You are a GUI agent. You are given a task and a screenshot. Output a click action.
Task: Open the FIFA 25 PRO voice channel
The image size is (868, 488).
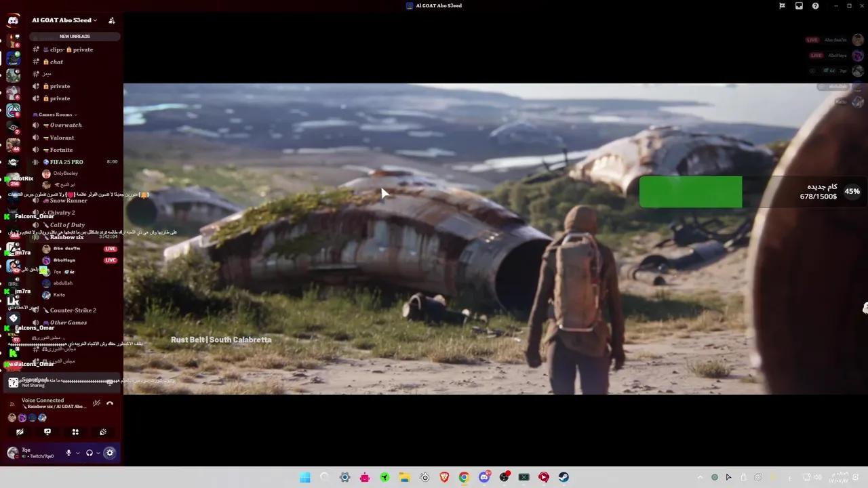75,162
